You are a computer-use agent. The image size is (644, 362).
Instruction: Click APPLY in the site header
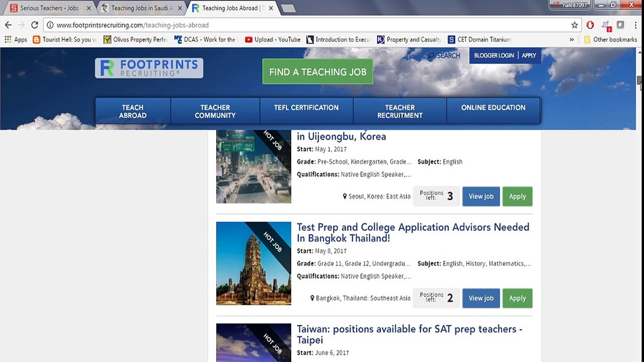coord(529,55)
